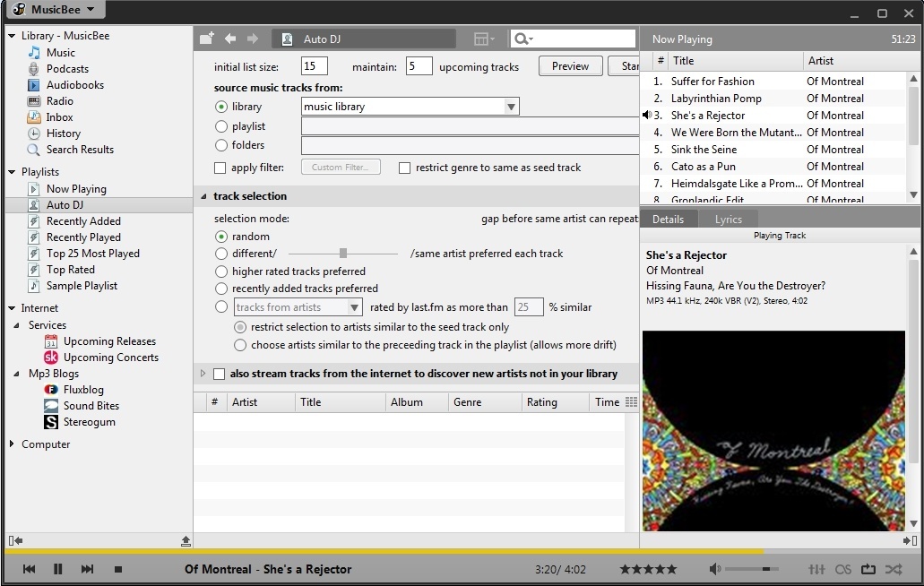This screenshot has width=924, height=586.
Task: Collapse the Library - MusicBee tree
Action: (12, 36)
